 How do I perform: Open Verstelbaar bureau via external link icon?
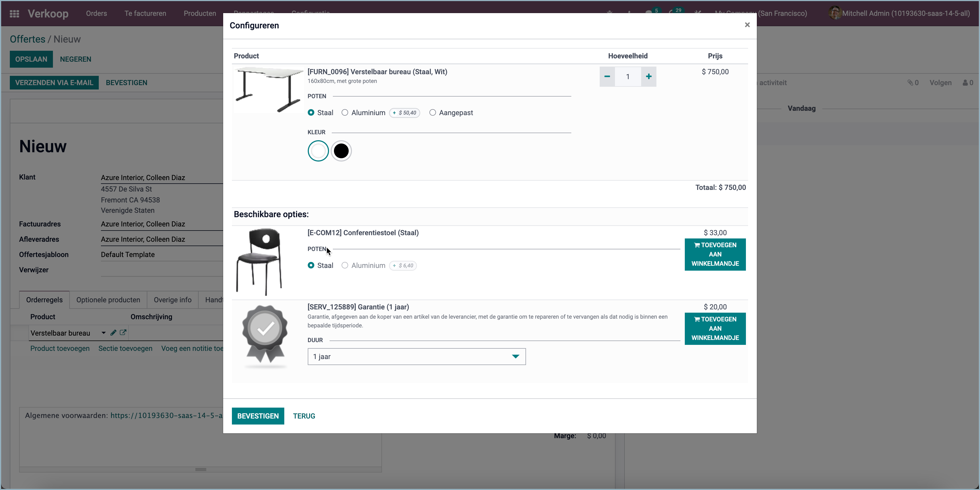(x=123, y=333)
